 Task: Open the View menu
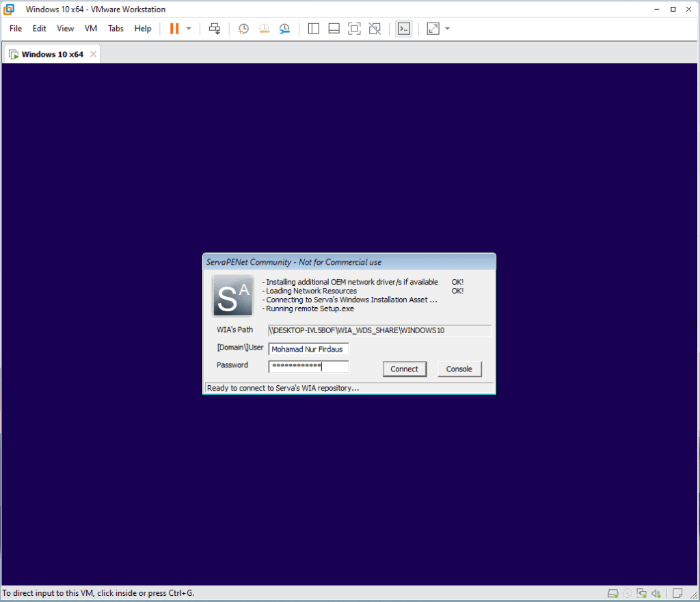click(x=65, y=29)
